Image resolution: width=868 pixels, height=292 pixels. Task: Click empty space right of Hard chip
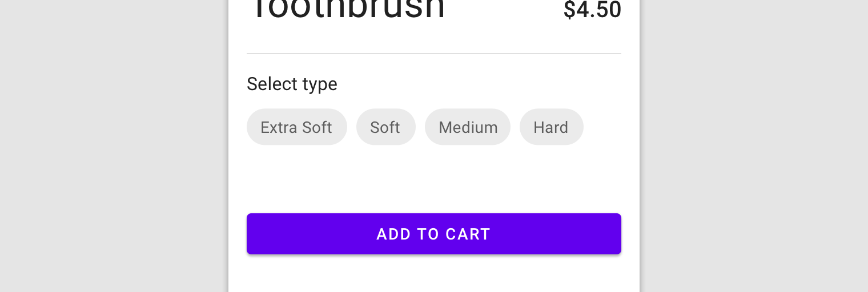602,127
